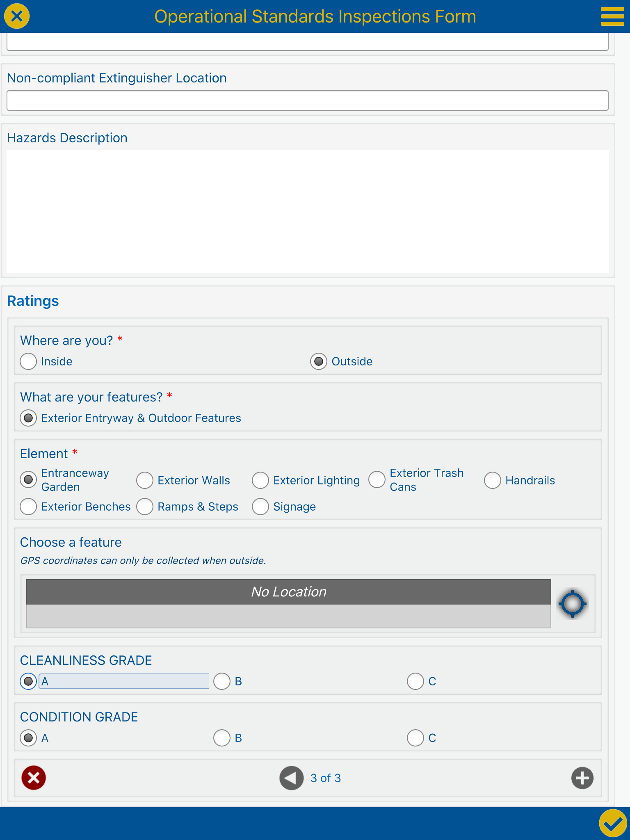Close the form with yellow X icon

(x=17, y=16)
